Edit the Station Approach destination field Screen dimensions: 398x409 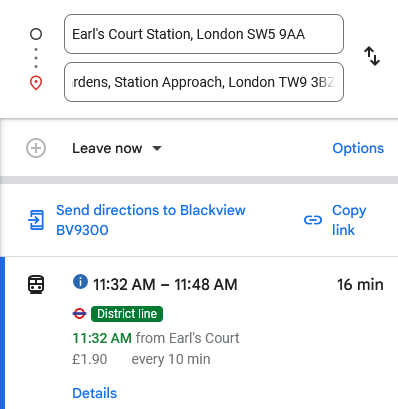(x=204, y=82)
